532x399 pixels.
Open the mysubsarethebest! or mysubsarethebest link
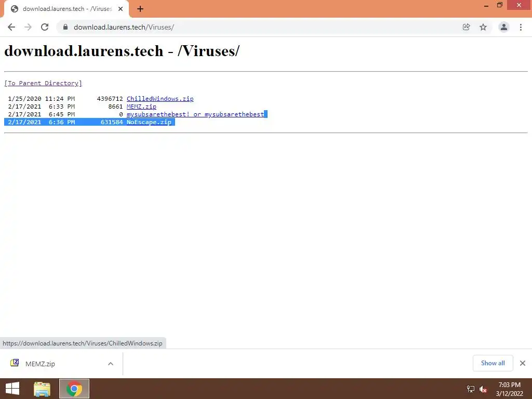[x=195, y=114]
